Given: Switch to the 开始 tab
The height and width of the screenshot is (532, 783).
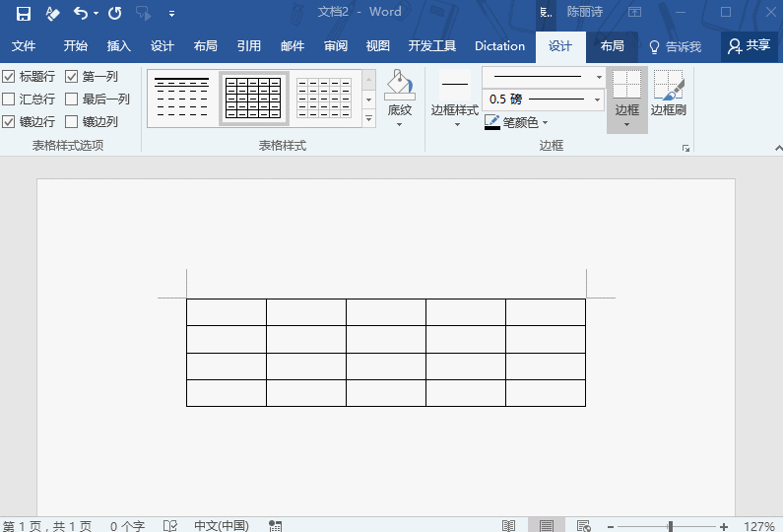Looking at the screenshot, I should tap(76, 46).
